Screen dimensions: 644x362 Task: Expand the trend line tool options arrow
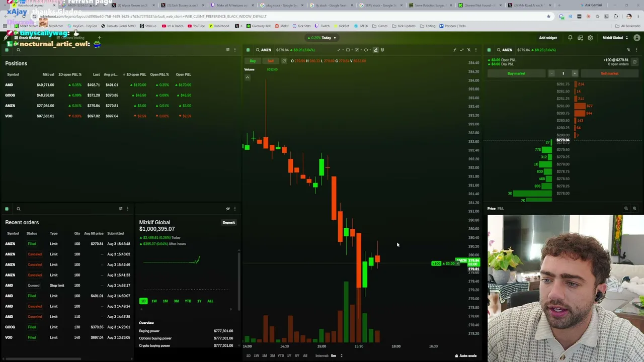coord(343,50)
